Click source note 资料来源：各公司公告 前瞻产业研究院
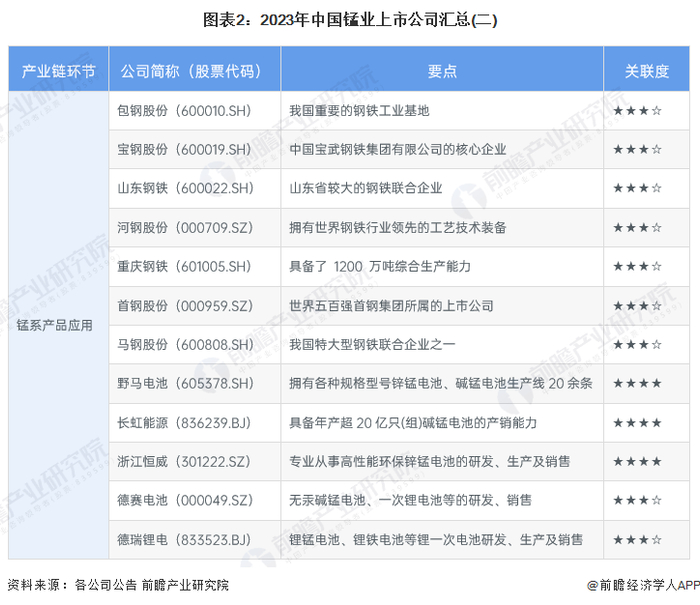This screenshot has height=605, width=700. 118,585
